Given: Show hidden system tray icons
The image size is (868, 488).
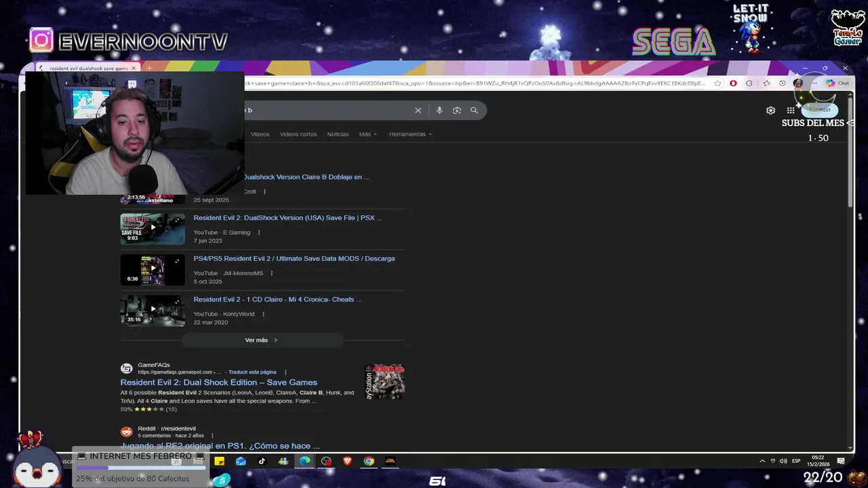Looking at the screenshot, I should pyautogui.click(x=762, y=461).
